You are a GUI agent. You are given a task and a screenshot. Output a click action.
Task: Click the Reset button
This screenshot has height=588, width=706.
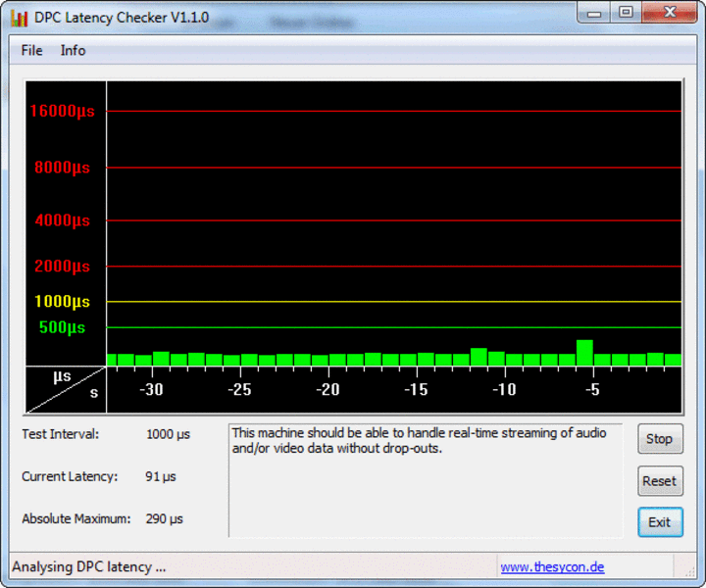click(x=660, y=481)
